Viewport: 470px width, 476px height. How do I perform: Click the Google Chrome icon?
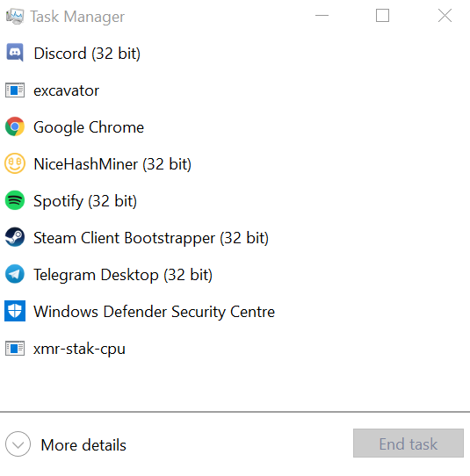[x=15, y=126]
